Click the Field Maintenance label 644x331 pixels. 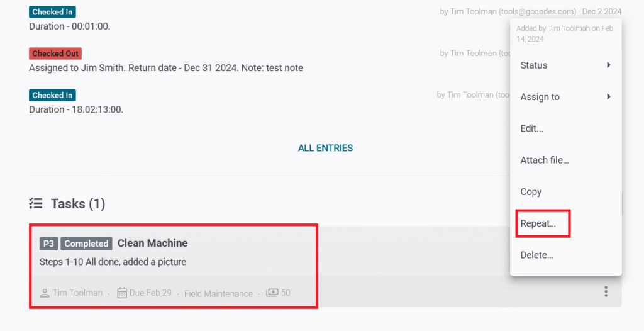tap(218, 293)
